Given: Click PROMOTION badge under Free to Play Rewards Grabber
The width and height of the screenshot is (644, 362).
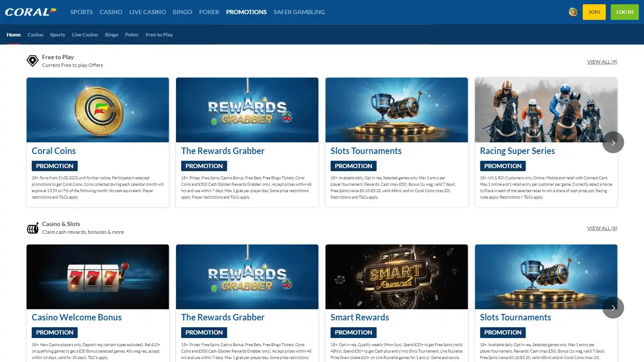Looking at the screenshot, I should 204,166.
